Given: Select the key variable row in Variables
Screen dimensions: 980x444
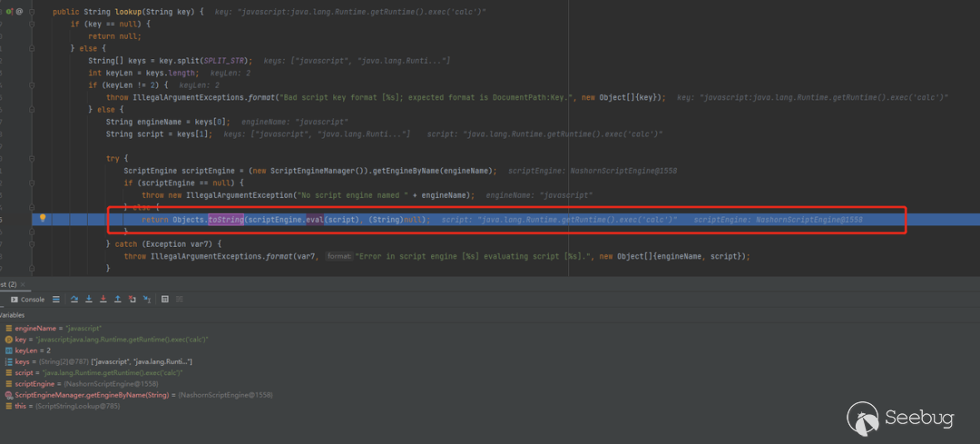Looking at the screenshot, I should (106, 339).
